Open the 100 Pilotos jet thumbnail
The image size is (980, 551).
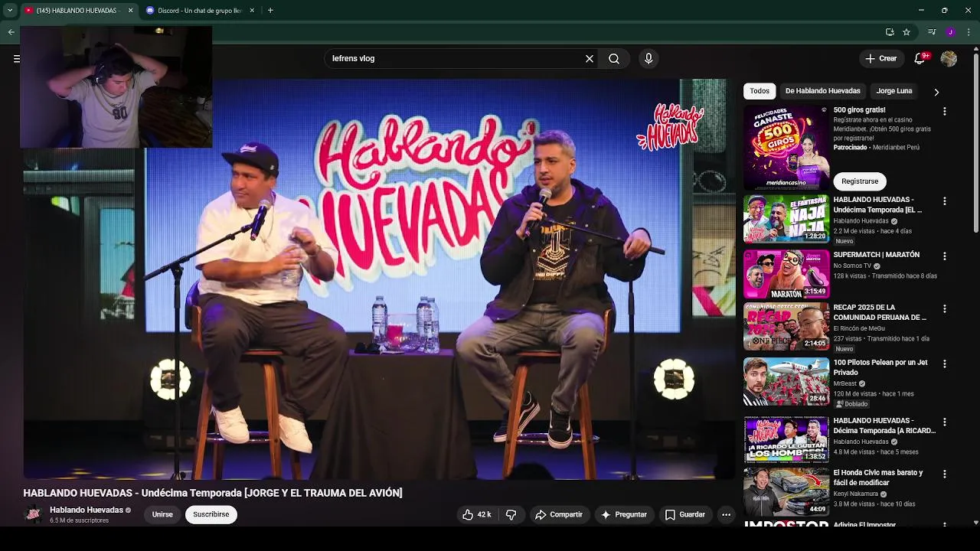click(786, 382)
